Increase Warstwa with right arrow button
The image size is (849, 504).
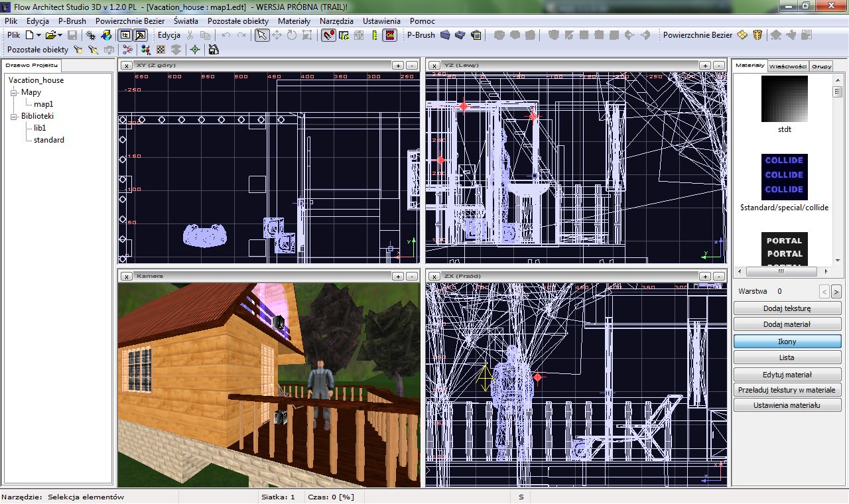[836, 291]
